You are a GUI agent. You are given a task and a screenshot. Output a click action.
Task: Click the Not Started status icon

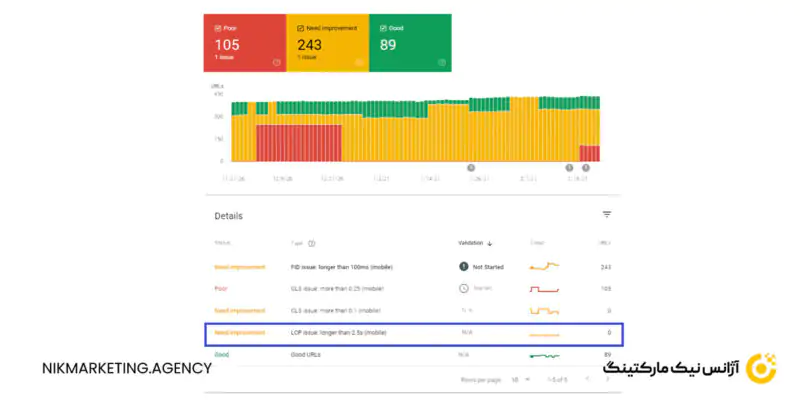[x=463, y=266]
